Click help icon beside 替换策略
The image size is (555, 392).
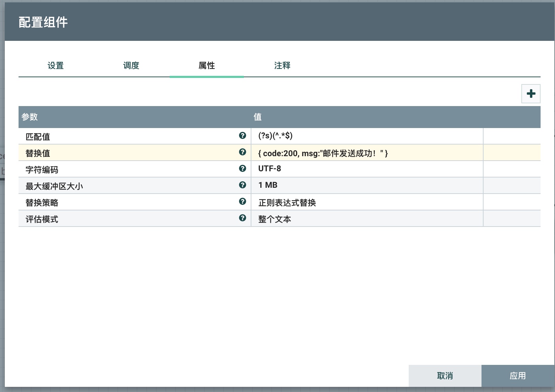tap(242, 201)
